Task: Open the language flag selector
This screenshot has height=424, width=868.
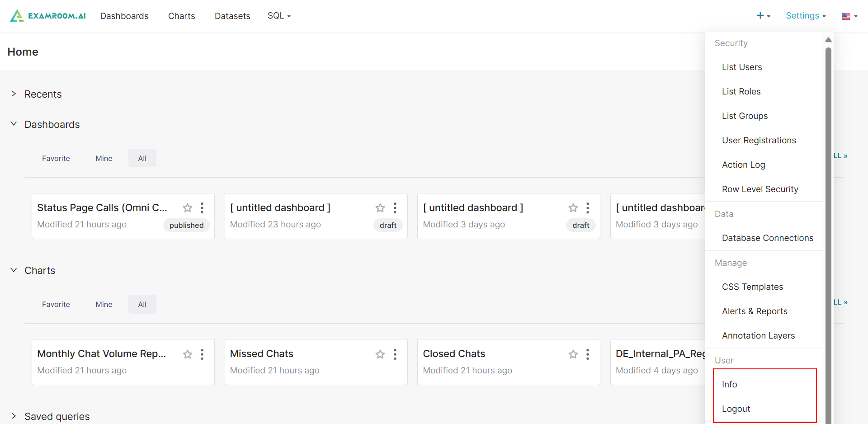Action: pyautogui.click(x=849, y=16)
